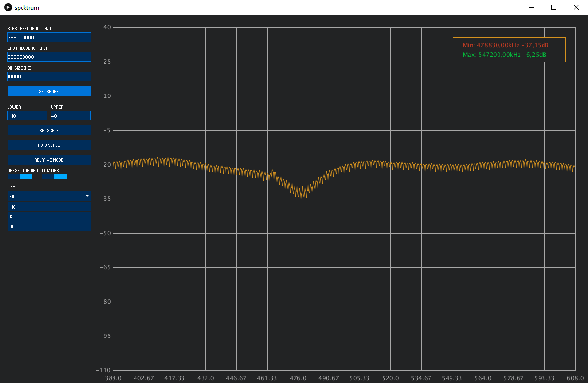Image resolution: width=588 pixels, height=383 pixels.
Task: Click the Min/Max readout box on graph
Action: point(509,49)
